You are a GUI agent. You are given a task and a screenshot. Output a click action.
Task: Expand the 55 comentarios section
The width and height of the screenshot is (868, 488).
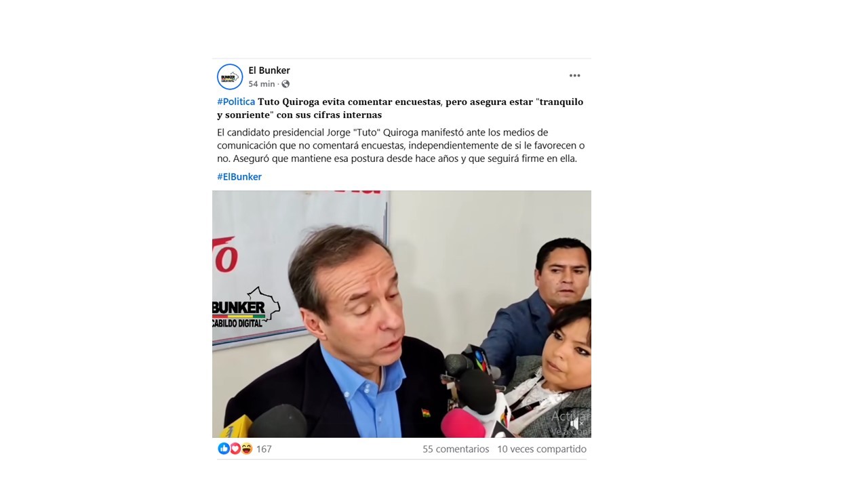coord(456,449)
